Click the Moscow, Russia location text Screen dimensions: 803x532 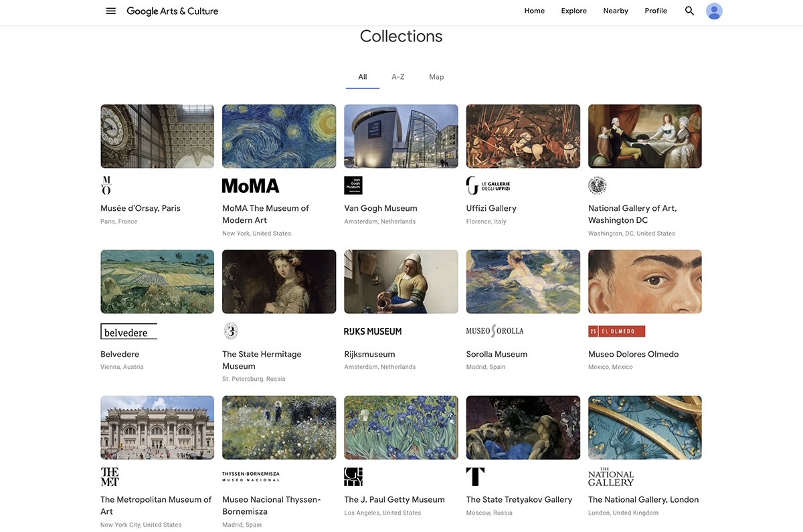tap(489, 513)
